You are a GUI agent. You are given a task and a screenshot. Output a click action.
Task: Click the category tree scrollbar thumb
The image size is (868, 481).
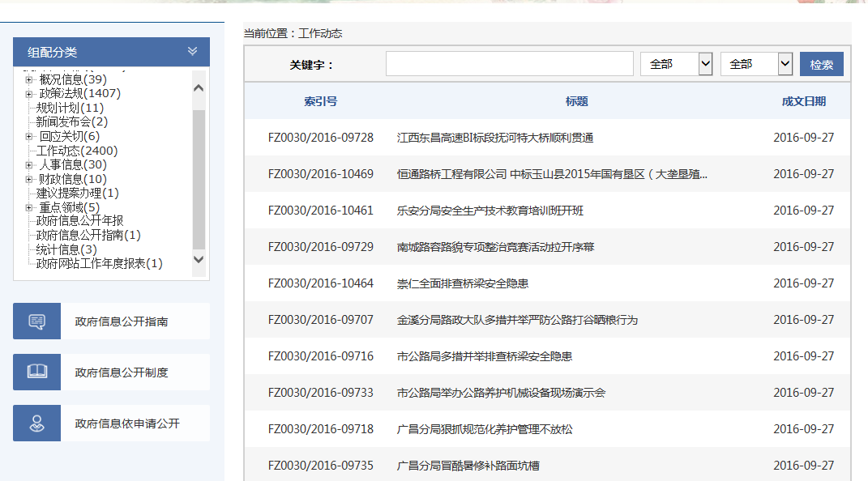point(199,179)
